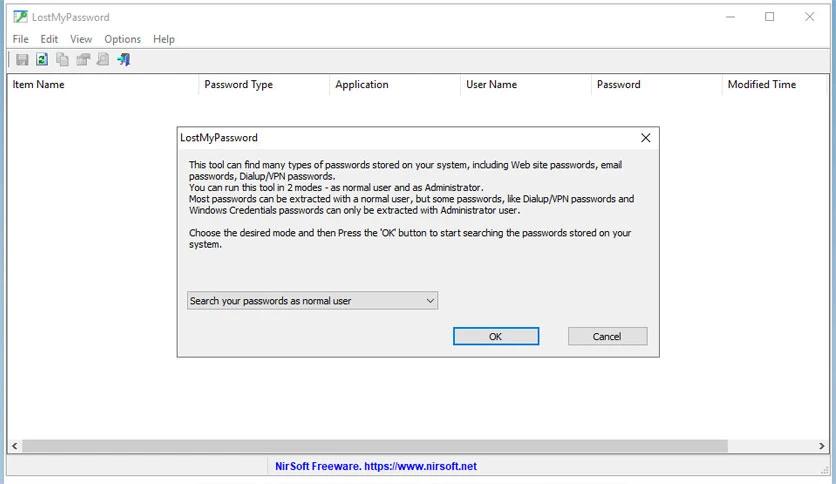Sort by User Name column header
This screenshot has height=484, width=836.
click(x=526, y=84)
